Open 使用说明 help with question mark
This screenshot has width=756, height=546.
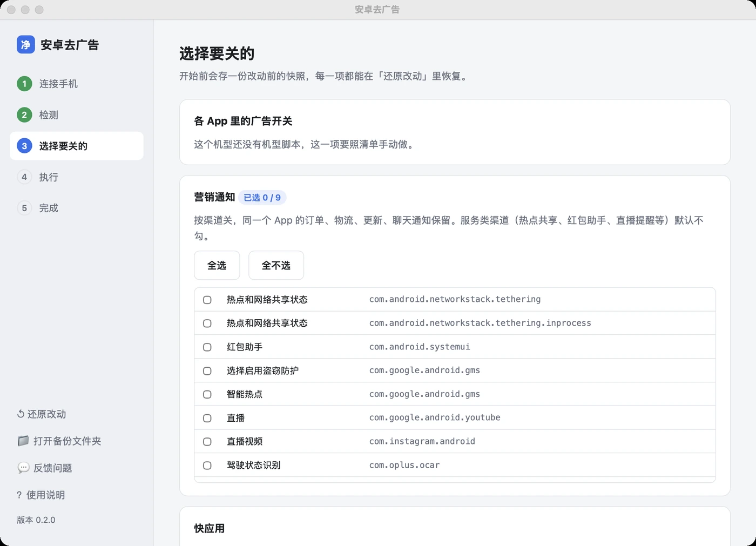click(40, 495)
